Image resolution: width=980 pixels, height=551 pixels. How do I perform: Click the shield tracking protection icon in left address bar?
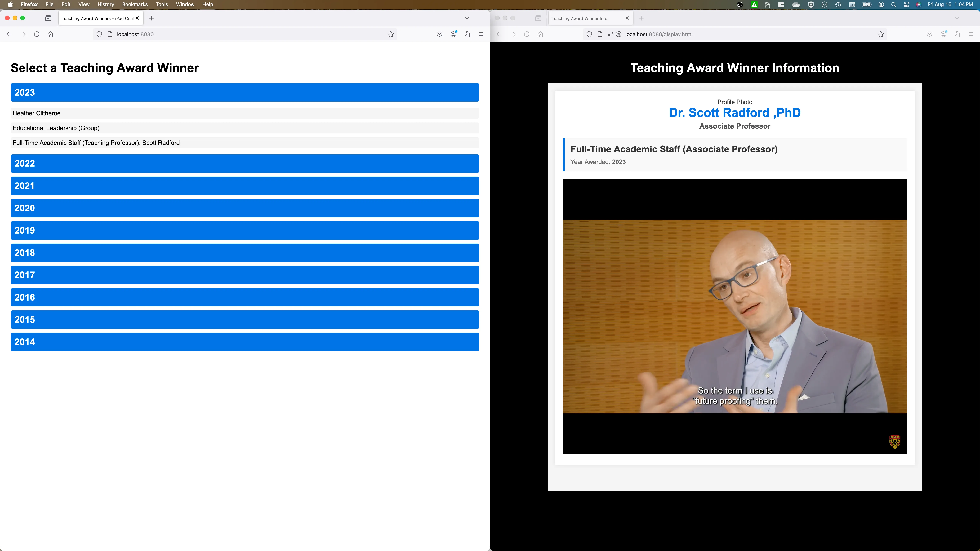click(99, 34)
